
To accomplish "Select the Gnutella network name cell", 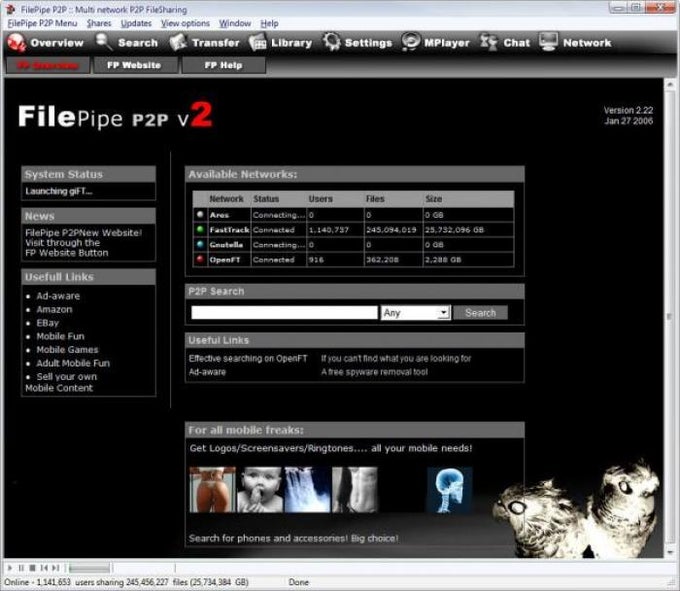I will coord(229,245).
